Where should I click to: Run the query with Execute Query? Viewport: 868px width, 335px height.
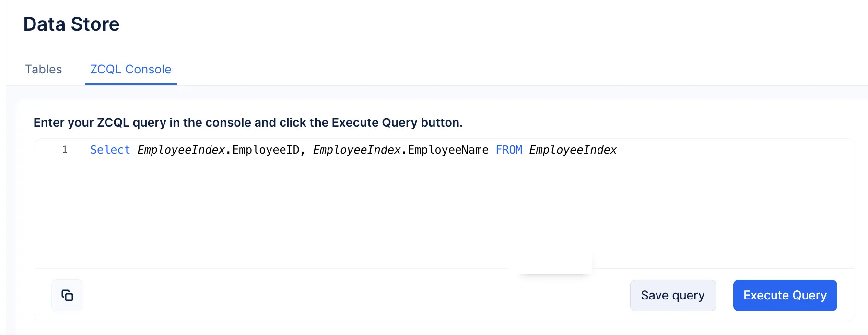(785, 295)
